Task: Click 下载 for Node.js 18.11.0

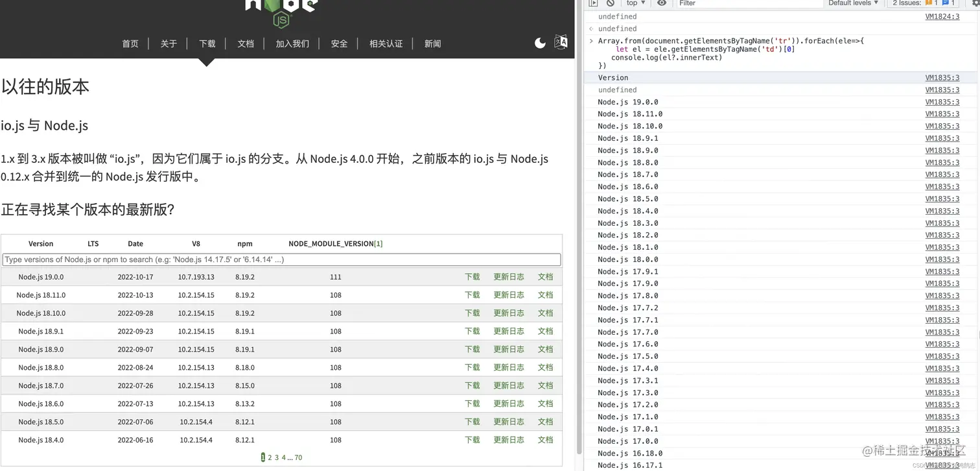Action: pyautogui.click(x=472, y=295)
